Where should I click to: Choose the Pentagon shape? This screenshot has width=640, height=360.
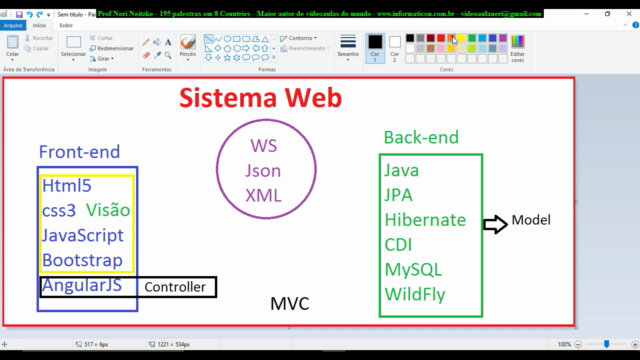[227, 48]
